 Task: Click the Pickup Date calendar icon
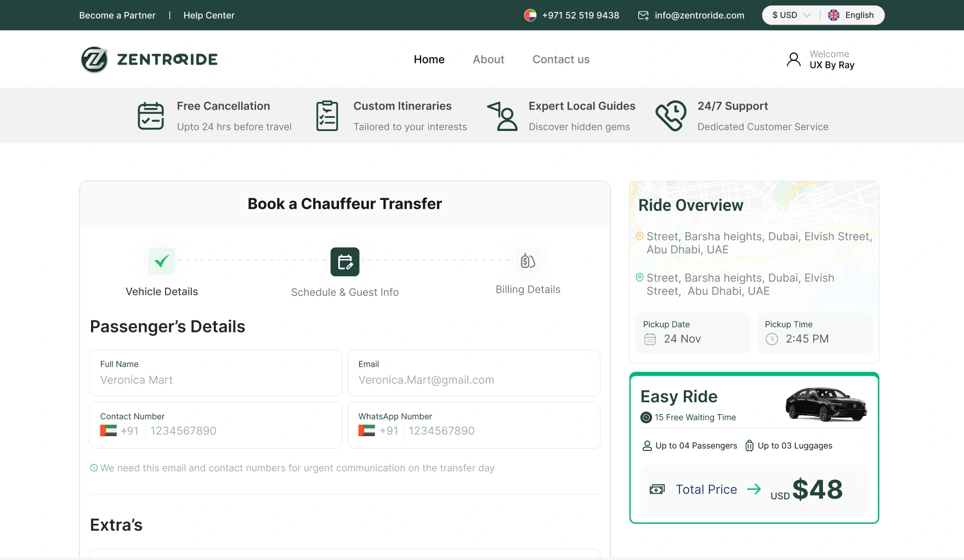(x=650, y=339)
